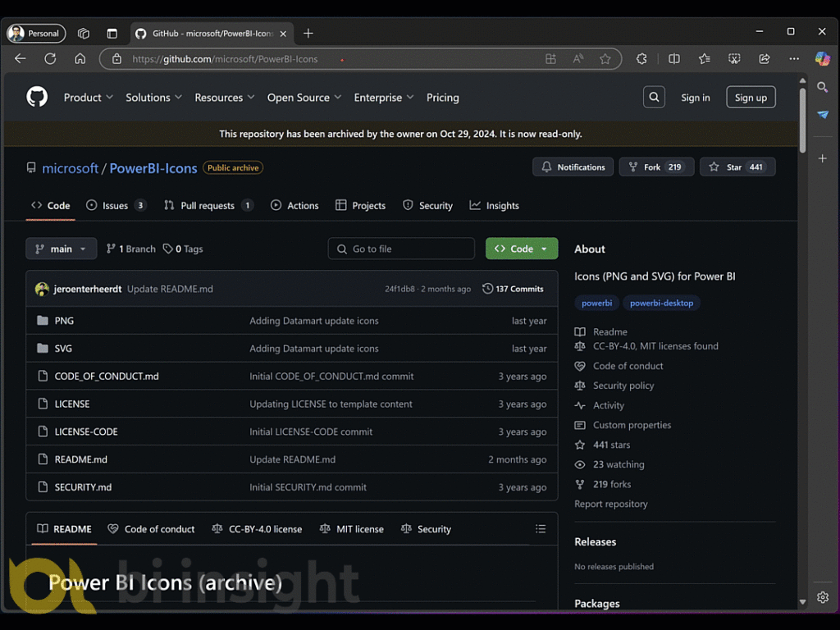Image resolution: width=840 pixels, height=630 pixels.
Task: Open Edge share icon
Action: click(765, 59)
